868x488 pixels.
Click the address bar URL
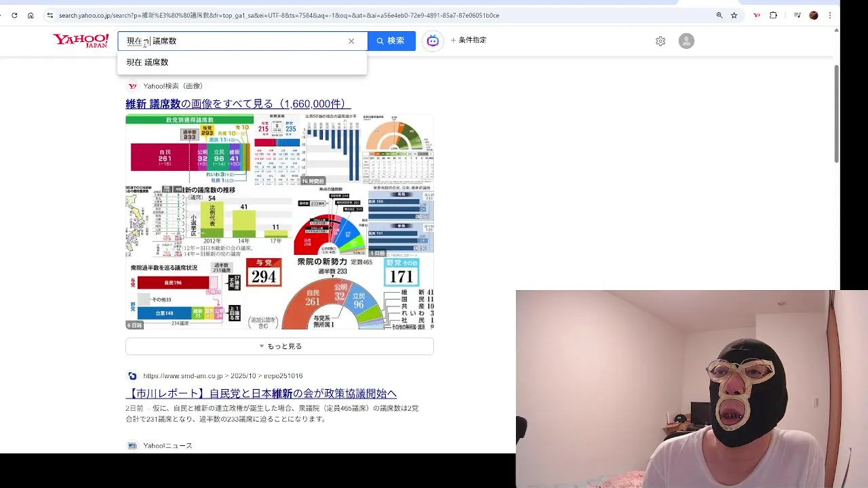[279, 15]
